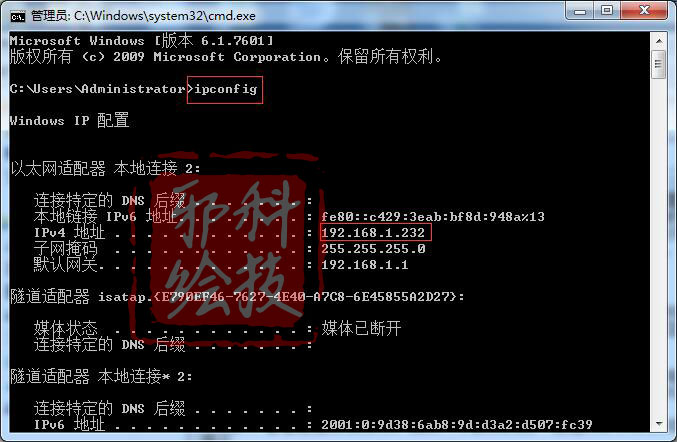Click the cmd.exe system menu icon
The width and height of the screenshot is (677, 442).
pos(18,16)
